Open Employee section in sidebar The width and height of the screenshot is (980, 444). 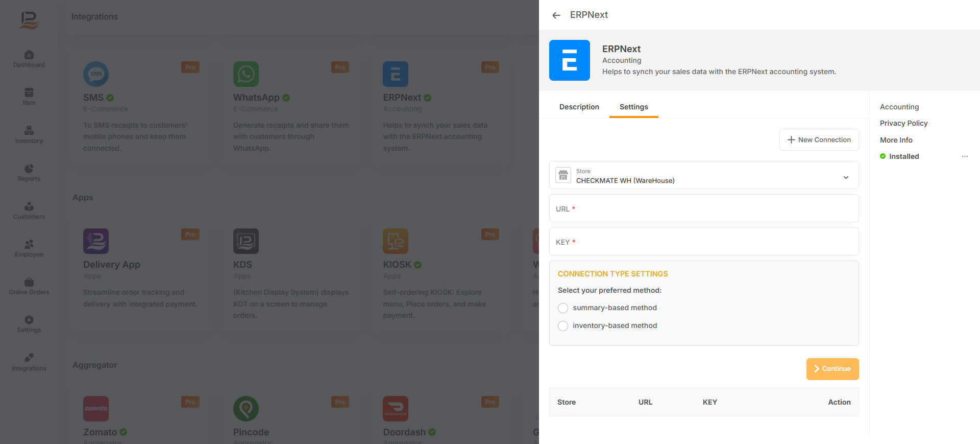pyautogui.click(x=29, y=249)
